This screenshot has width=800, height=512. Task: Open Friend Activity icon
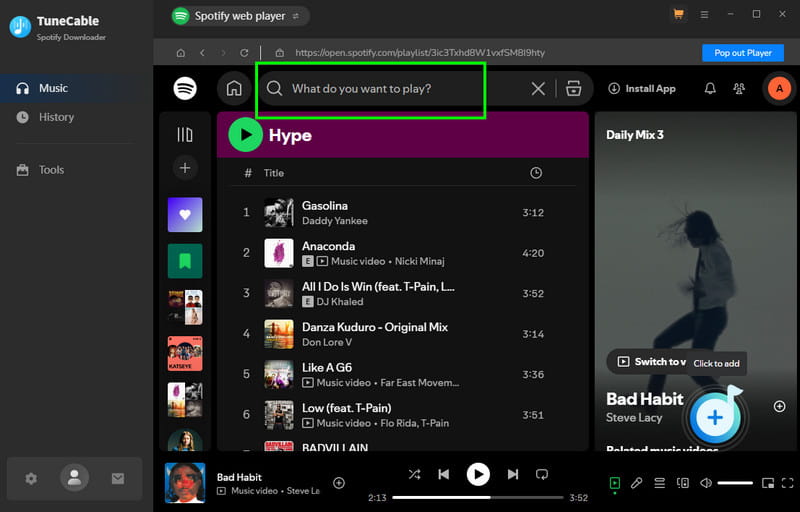[739, 88]
